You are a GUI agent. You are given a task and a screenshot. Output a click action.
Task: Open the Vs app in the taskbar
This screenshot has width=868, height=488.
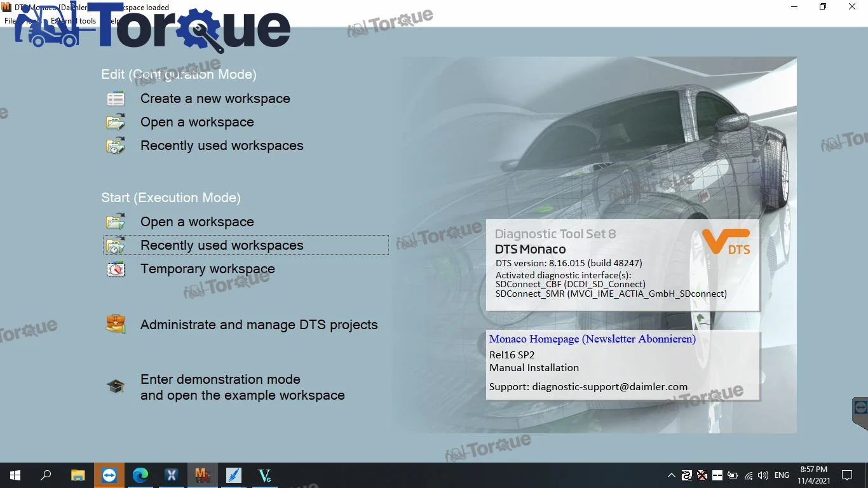(265, 475)
